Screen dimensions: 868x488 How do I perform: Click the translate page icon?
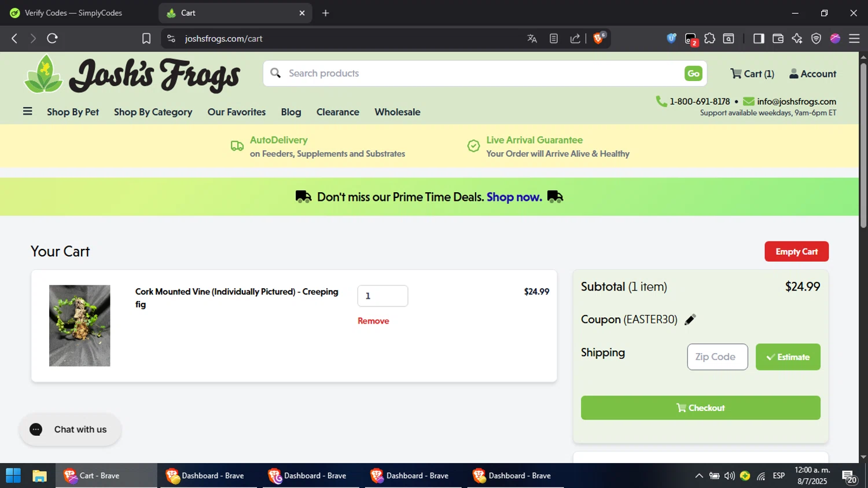tap(532, 38)
